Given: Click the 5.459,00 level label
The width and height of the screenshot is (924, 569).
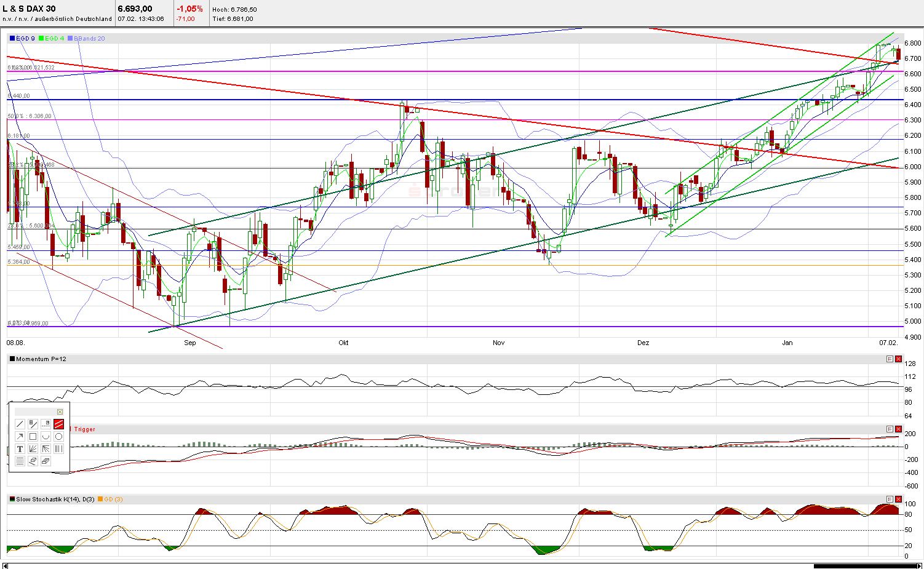Looking at the screenshot, I should coord(18,247).
